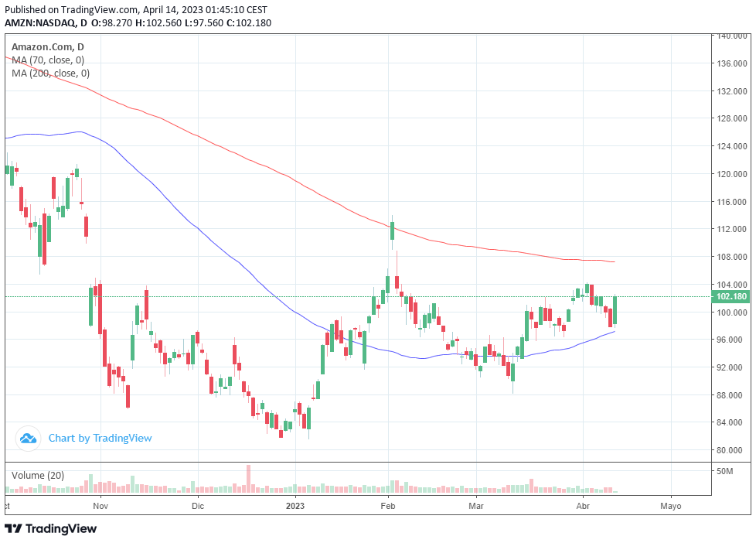756x543 pixels.
Task: Click the 84.000 price axis label
Action: click(730, 422)
